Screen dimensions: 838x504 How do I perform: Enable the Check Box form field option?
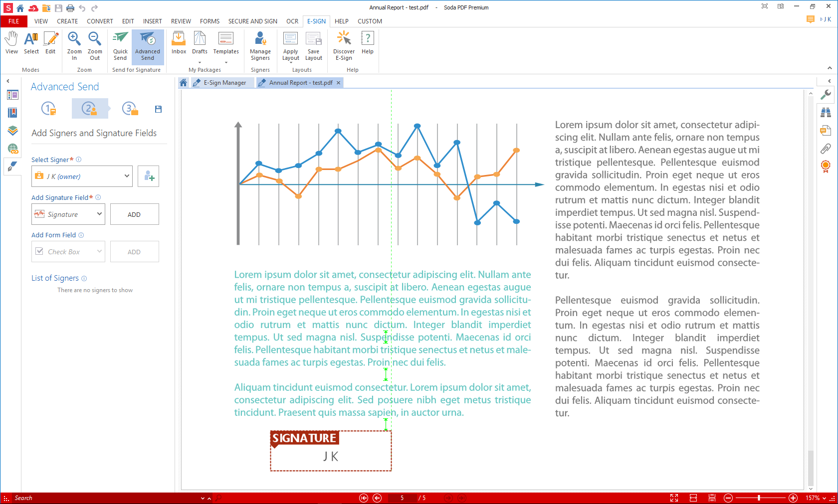[68, 251]
